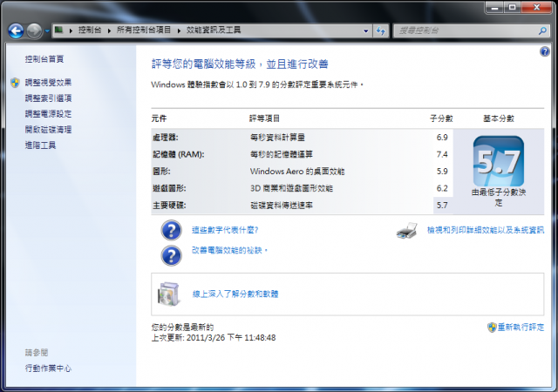Open 線上深入了解分數和軟體 link

tap(235, 294)
